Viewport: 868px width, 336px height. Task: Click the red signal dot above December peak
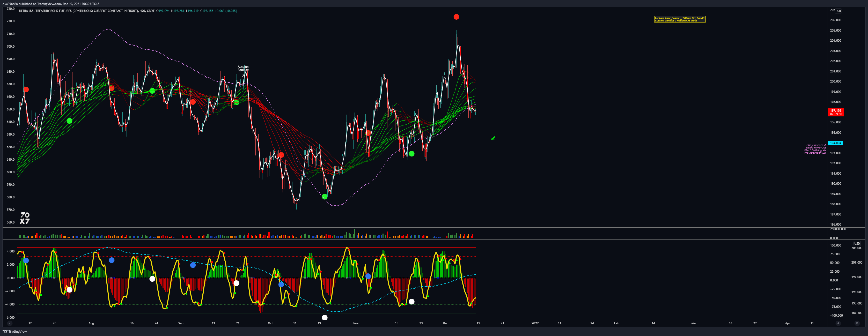tap(456, 17)
